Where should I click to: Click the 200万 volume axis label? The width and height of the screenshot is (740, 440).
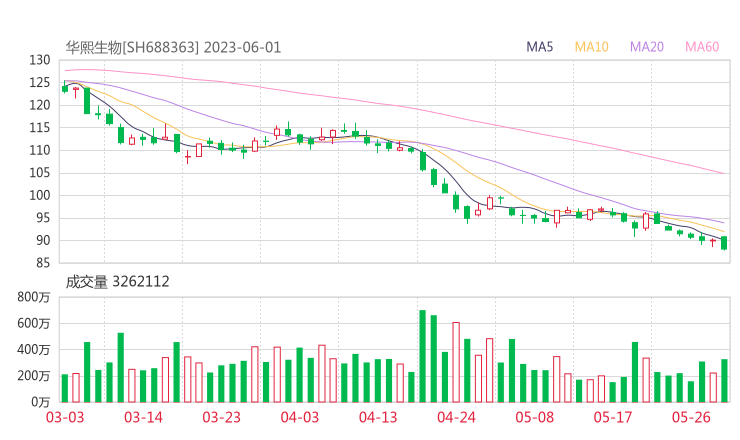pyautogui.click(x=34, y=376)
